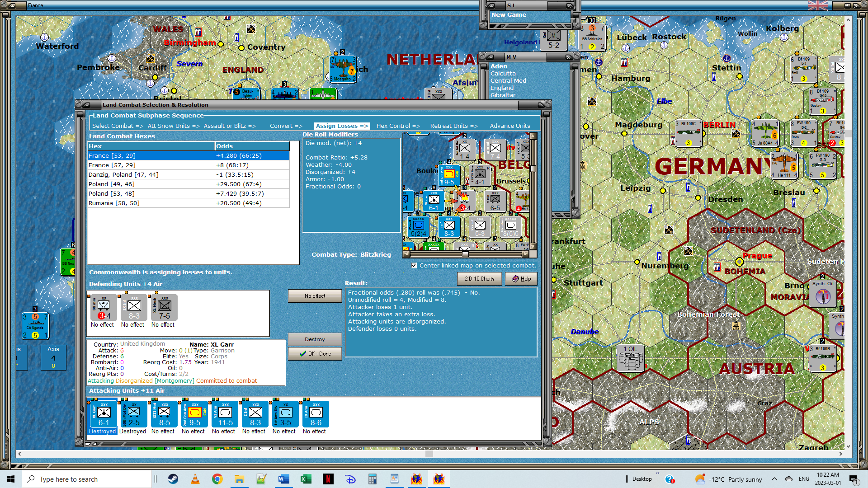Show hidden system tray icons

[x=774, y=479]
